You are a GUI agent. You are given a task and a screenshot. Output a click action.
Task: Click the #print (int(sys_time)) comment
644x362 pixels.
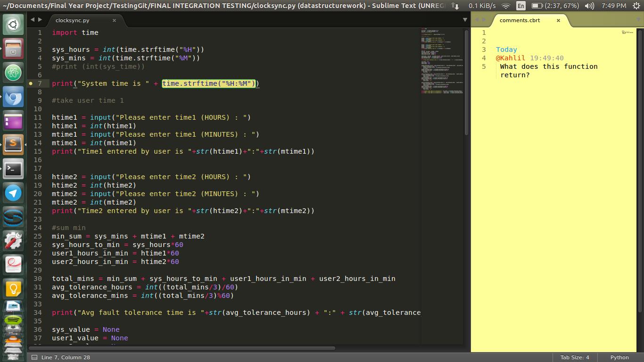pyautogui.click(x=98, y=66)
